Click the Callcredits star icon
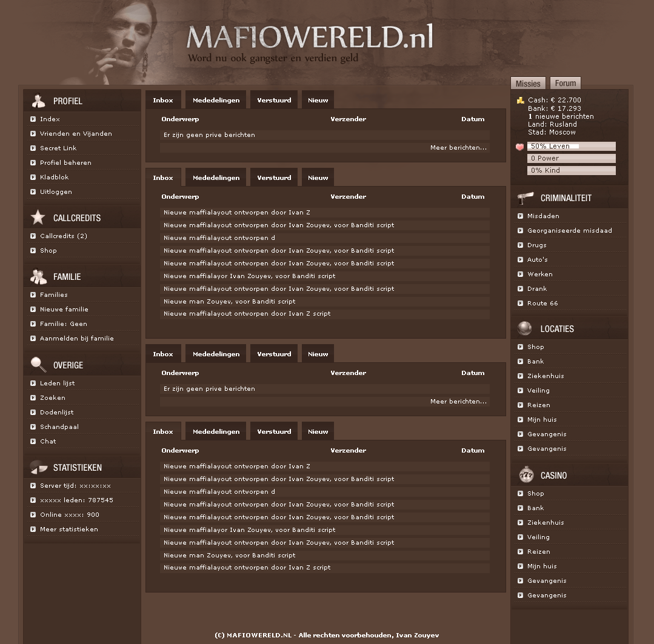Image resolution: width=654 pixels, height=644 pixels. (x=38, y=217)
